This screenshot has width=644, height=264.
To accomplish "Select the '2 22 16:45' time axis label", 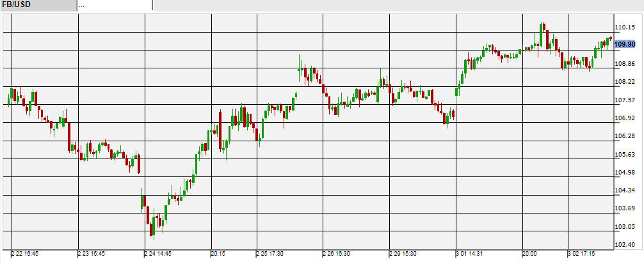I will 26,254.
